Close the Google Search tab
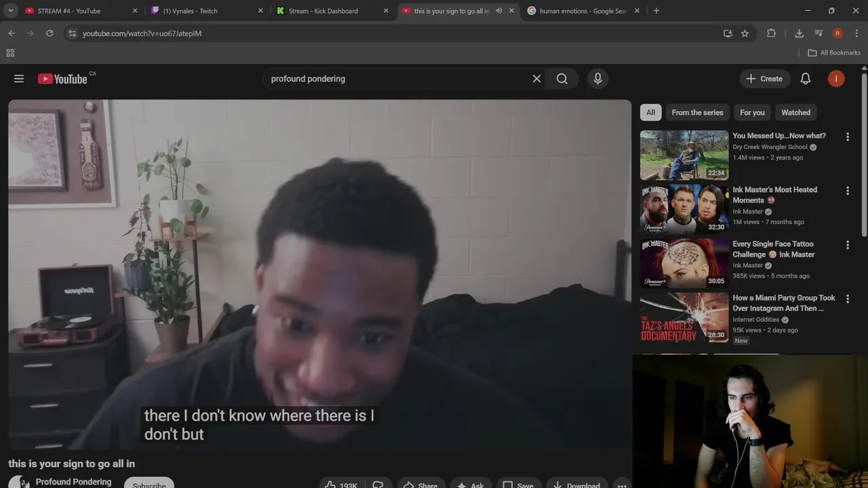 coord(637,11)
